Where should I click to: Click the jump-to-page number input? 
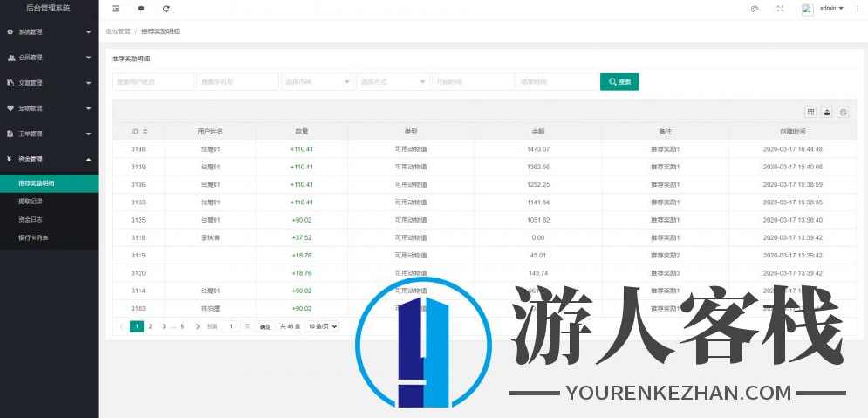[231, 326]
